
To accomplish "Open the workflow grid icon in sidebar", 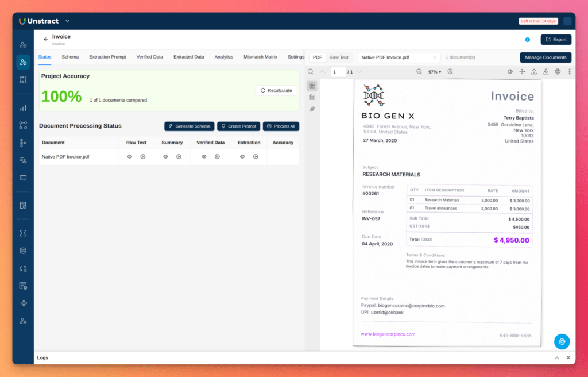I will pos(23,79).
